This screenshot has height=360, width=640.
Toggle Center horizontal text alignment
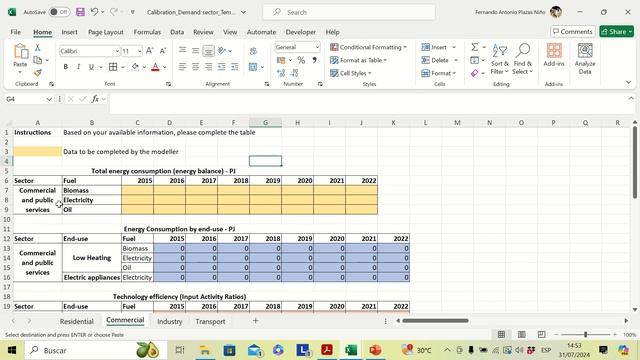pyautogui.click(x=196, y=67)
